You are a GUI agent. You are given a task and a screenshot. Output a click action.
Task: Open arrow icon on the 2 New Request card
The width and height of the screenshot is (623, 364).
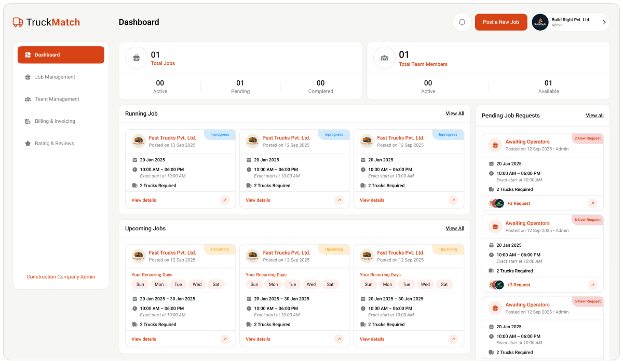[x=592, y=203]
